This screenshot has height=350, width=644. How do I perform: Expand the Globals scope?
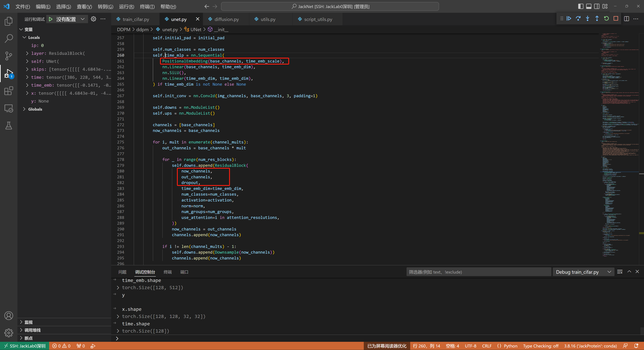point(24,109)
